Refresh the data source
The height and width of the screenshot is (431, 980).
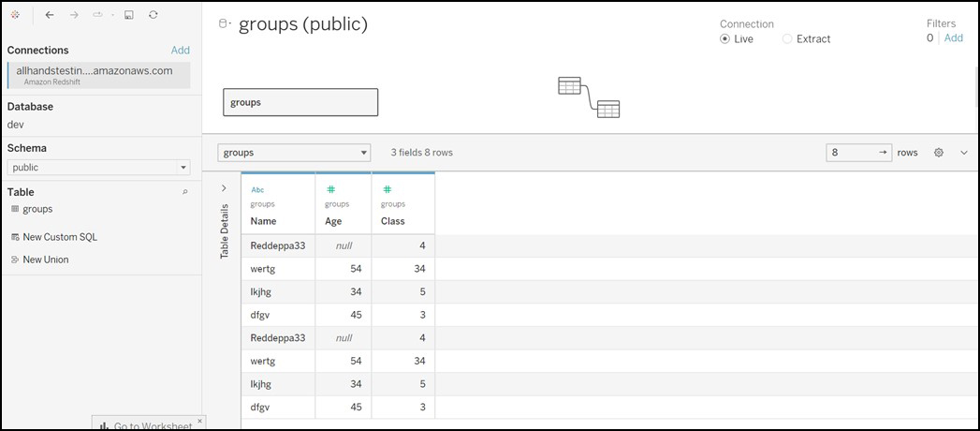154,16
